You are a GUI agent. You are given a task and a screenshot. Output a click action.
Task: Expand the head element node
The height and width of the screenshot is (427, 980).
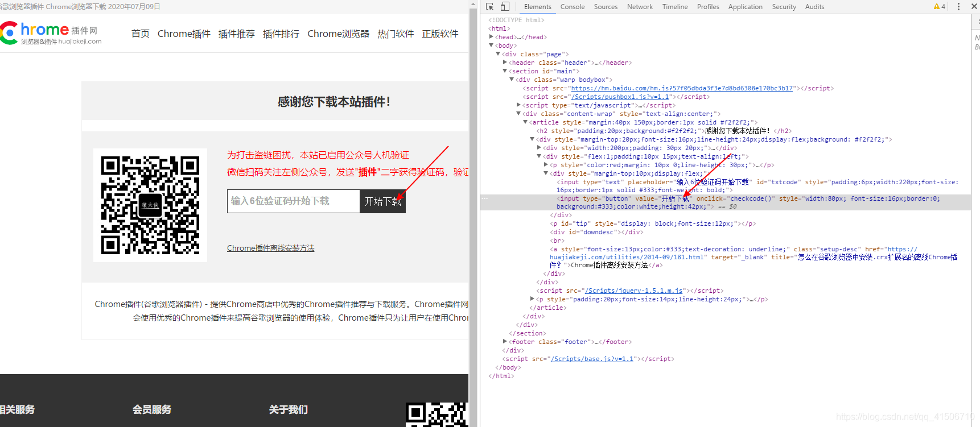click(491, 37)
